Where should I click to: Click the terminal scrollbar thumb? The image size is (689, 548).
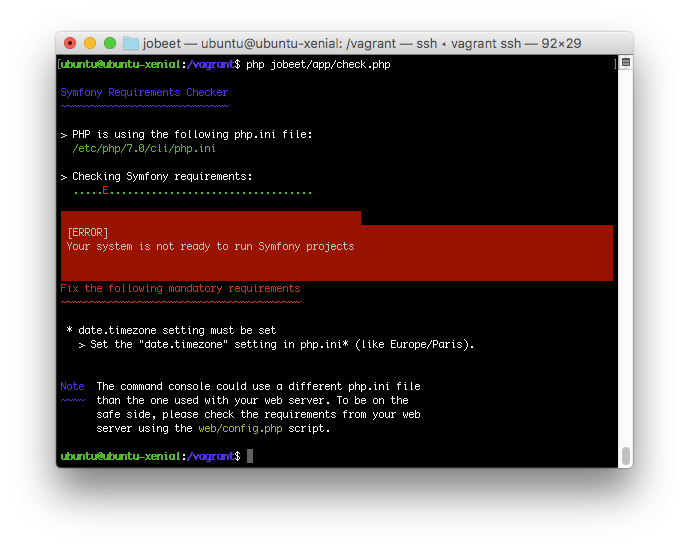626,456
